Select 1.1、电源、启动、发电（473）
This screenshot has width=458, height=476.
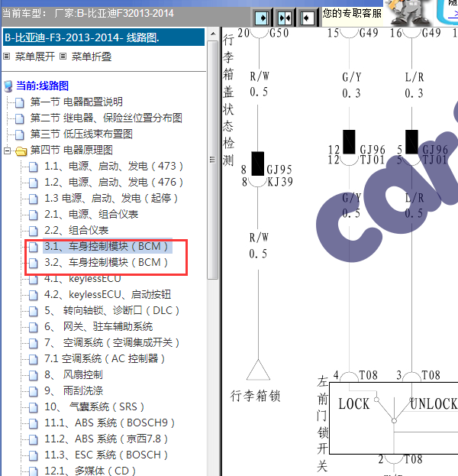coord(114,167)
